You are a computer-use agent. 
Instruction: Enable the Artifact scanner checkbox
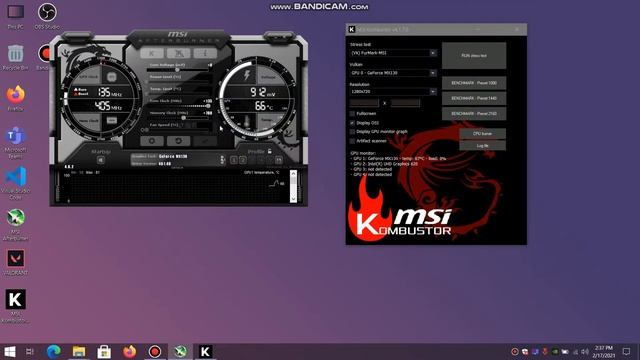(x=352, y=141)
